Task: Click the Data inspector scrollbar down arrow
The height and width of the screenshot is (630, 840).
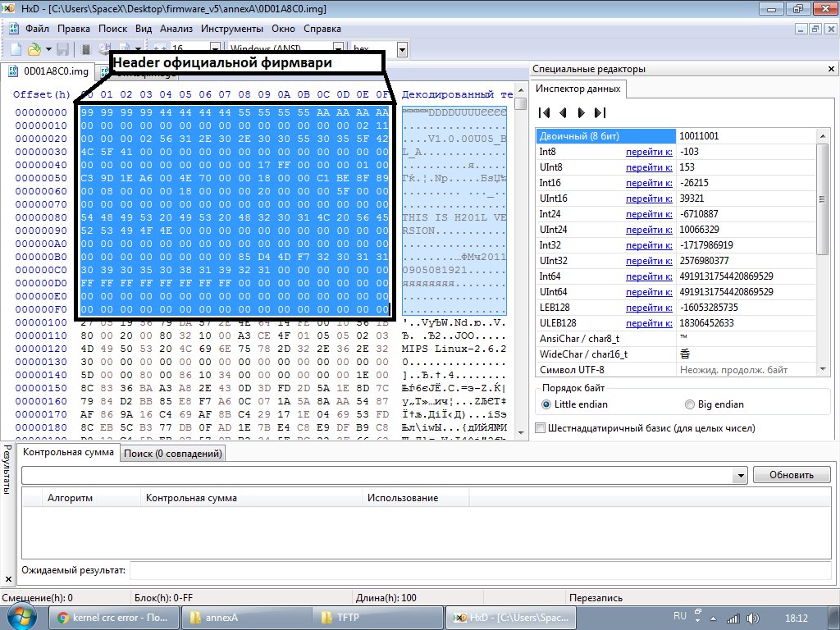Action: (x=823, y=369)
